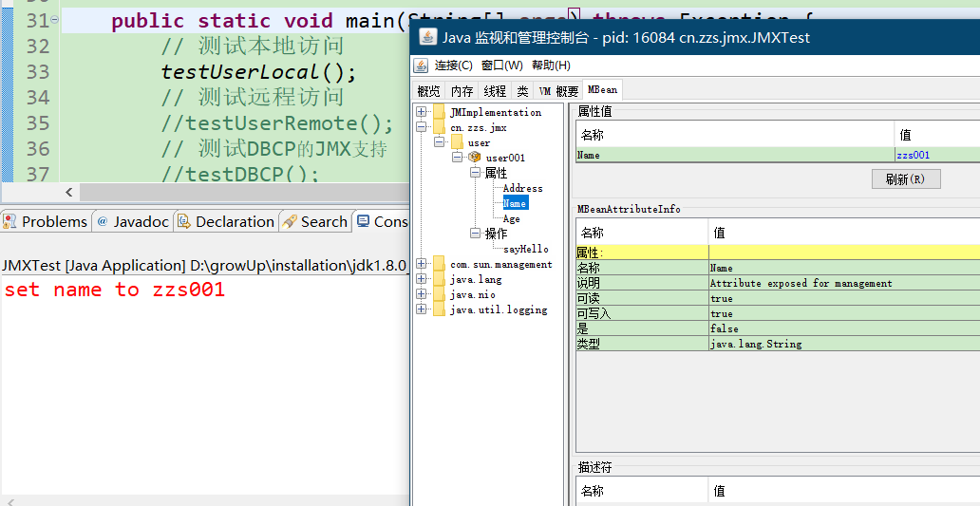The width and height of the screenshot is (980, 506).
Task: Select the sayHello operation
Action: point(526,249)
